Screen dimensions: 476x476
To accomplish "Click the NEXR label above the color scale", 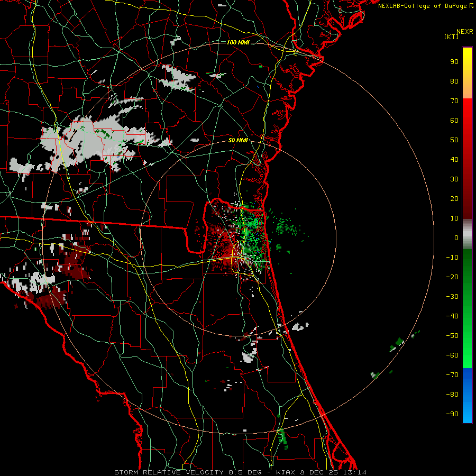I will coord(465,32).
